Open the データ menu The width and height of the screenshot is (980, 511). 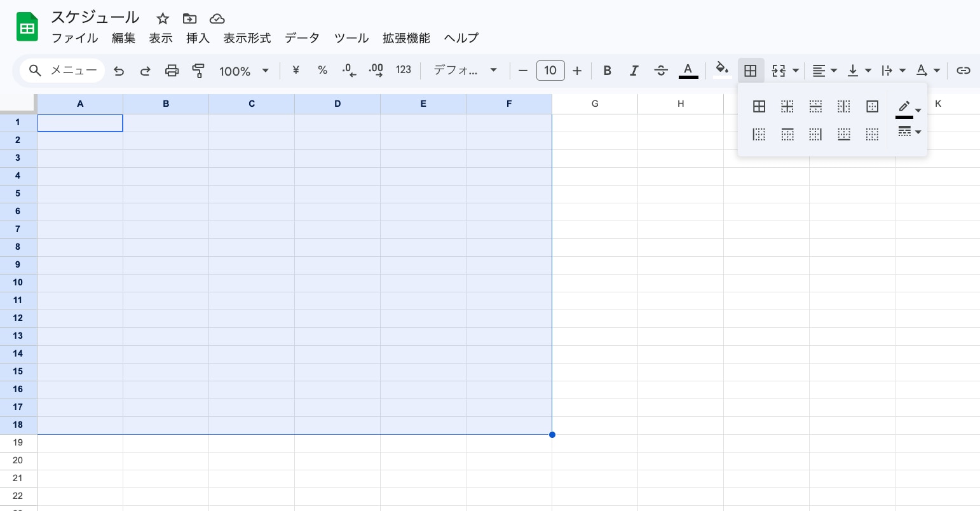(x=302, y=38)
